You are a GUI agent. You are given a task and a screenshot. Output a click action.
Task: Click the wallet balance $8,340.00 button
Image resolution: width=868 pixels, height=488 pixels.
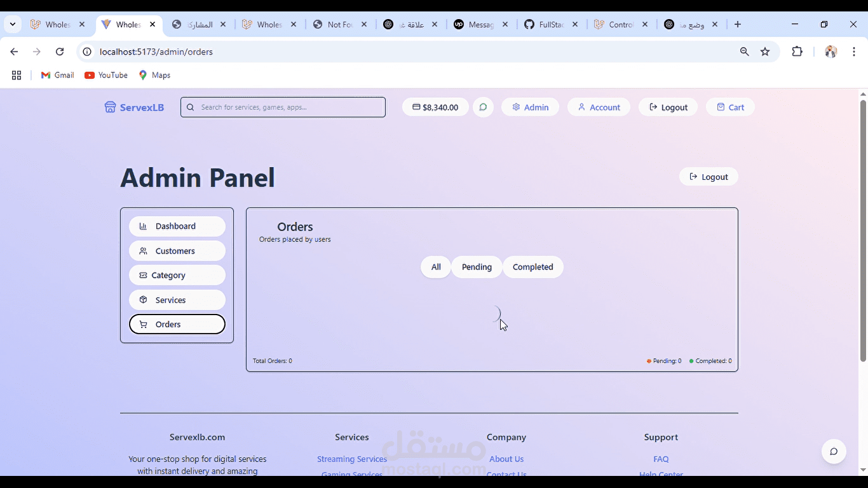(435, 107)
